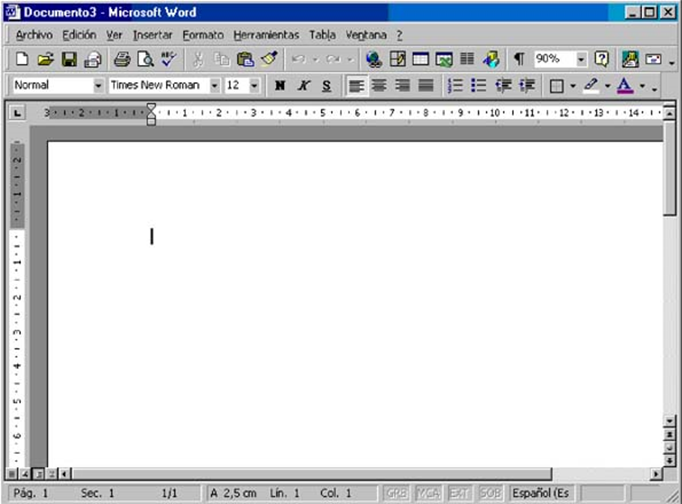
Task: Toggle underline (S) formatting
Action: pos(327,85)
